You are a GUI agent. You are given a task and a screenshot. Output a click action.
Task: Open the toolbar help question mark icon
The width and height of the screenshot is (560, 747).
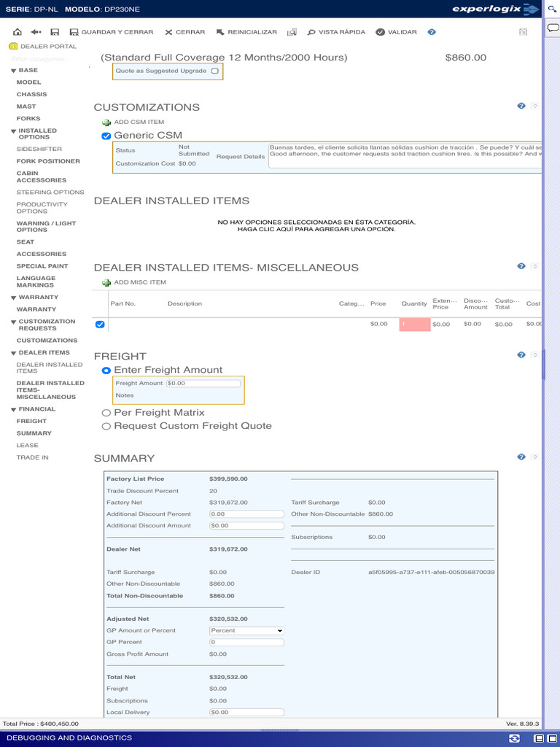pyautogui.click(x=432, y=32)
